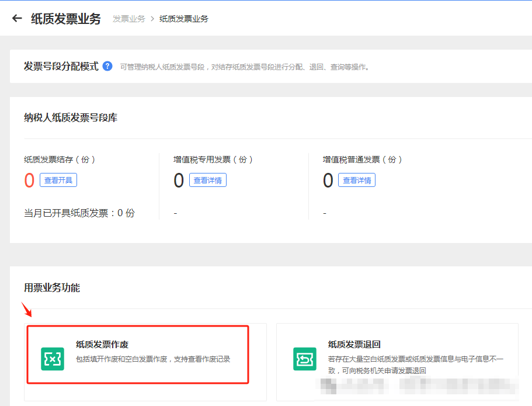Click the 纸质发票作废 description text
The image size is (532, 406).
click(x=153, y=359)
